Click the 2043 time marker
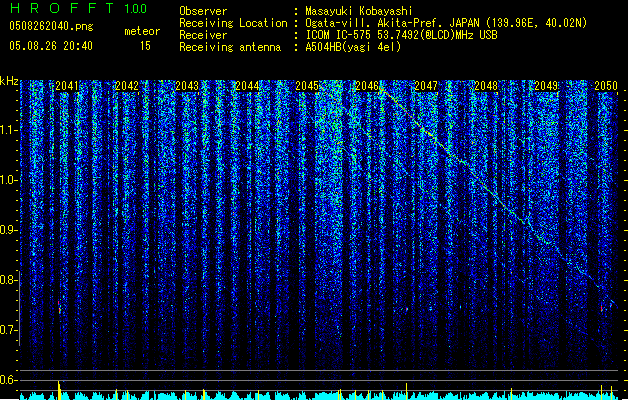The width and height of the screenshot is (629, 400). tap(187, 86)
